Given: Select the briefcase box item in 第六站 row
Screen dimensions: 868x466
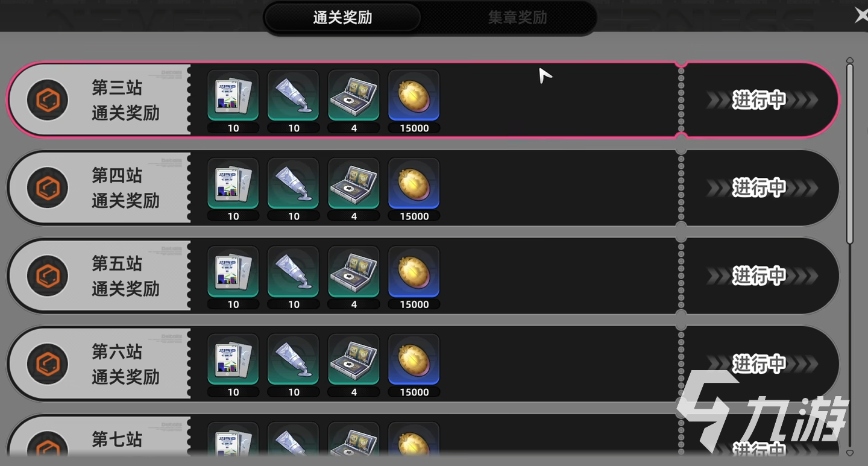Looking at the screenshot, I should (354, 360).
